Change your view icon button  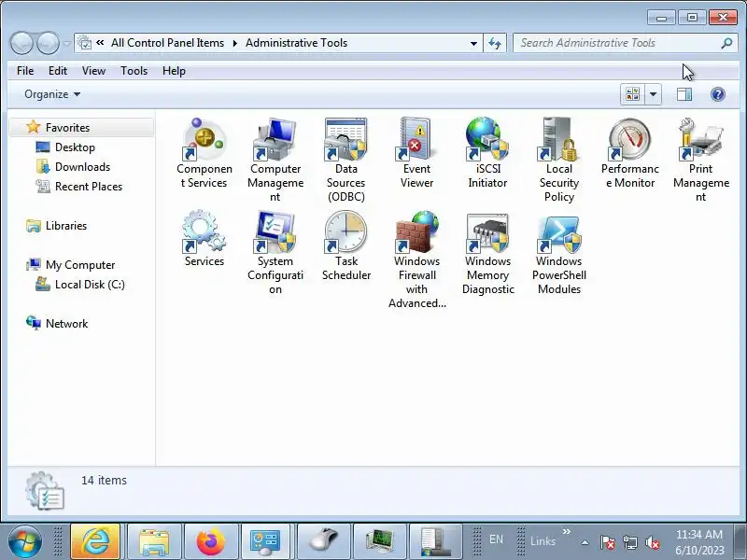click(x=633, y=94)
